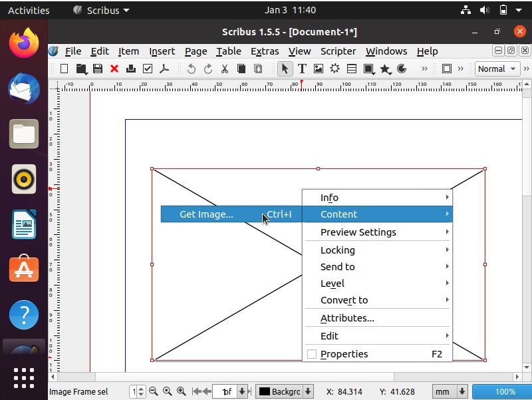The height and width of the screenshot is (400, 532).
Task: Run the Preflight Verifier check
Action: tap(147, 69)
